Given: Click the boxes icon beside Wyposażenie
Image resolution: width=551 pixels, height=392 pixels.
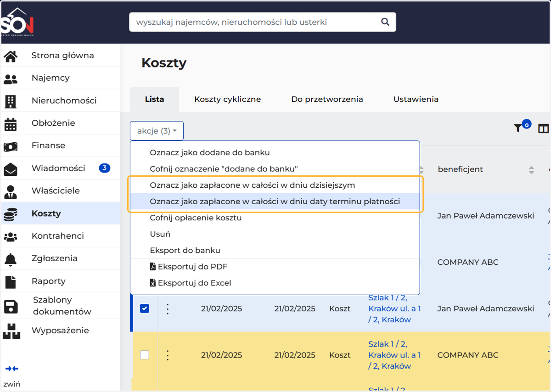Looking at the screenshot, I should pos(11,331).
